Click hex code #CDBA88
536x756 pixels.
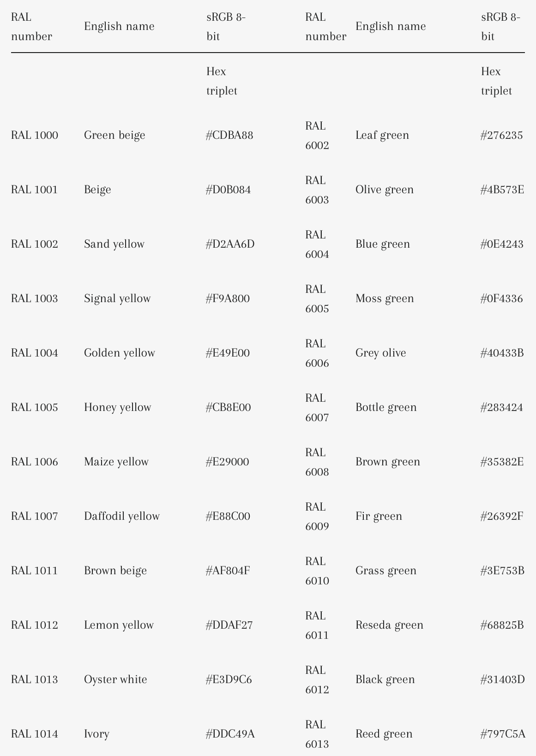[229, 135]
